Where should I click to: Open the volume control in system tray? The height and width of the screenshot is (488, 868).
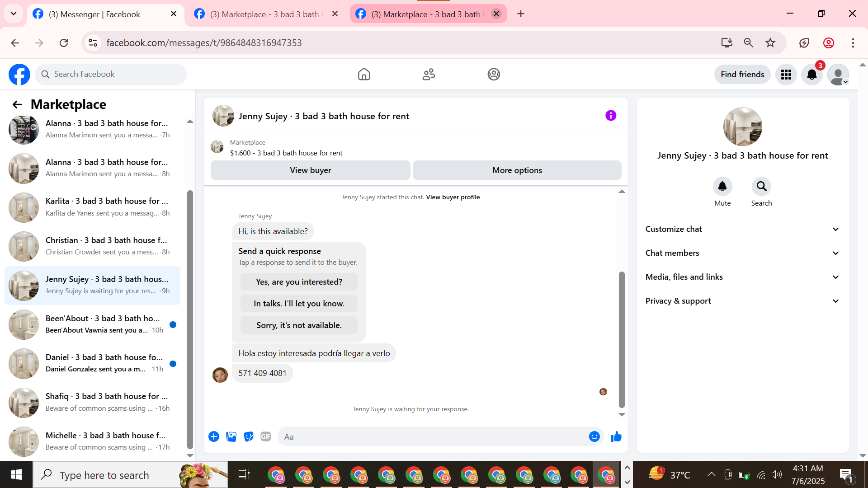click(x=777, y=474)
